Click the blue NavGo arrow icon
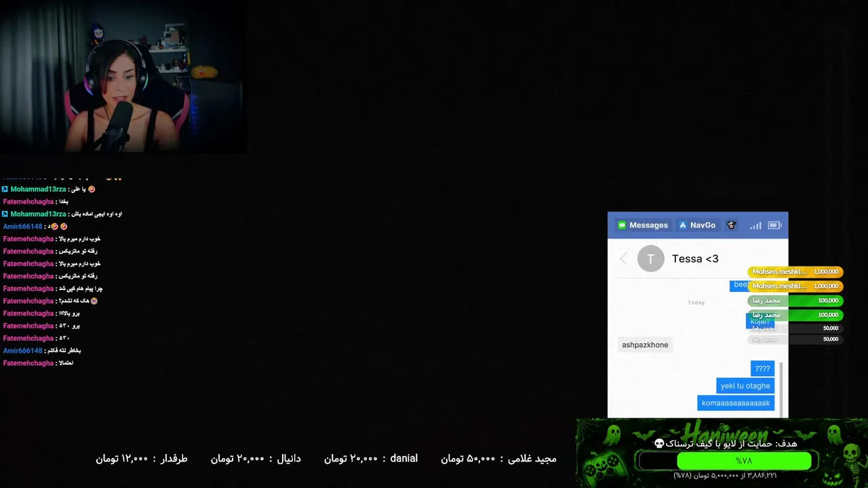This screenshot has height=488, width=868. pos(683,225)
